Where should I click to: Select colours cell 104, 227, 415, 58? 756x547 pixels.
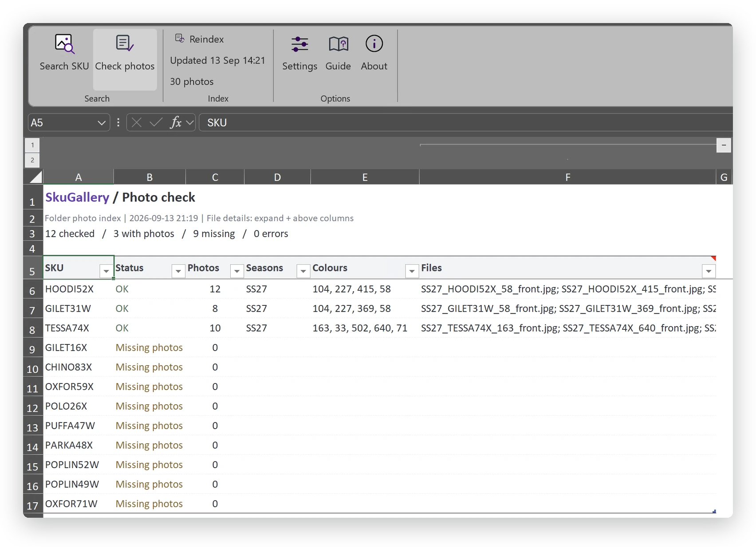point(365,289)
